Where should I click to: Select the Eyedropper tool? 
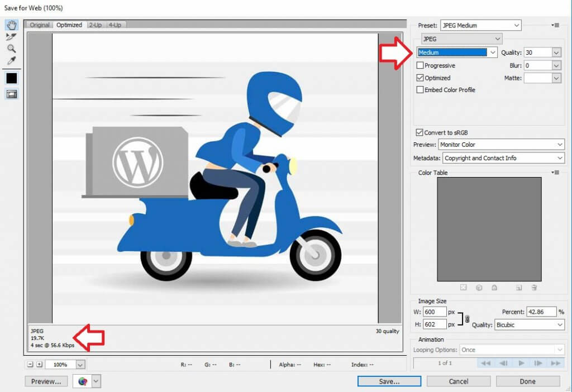[11, 60]
